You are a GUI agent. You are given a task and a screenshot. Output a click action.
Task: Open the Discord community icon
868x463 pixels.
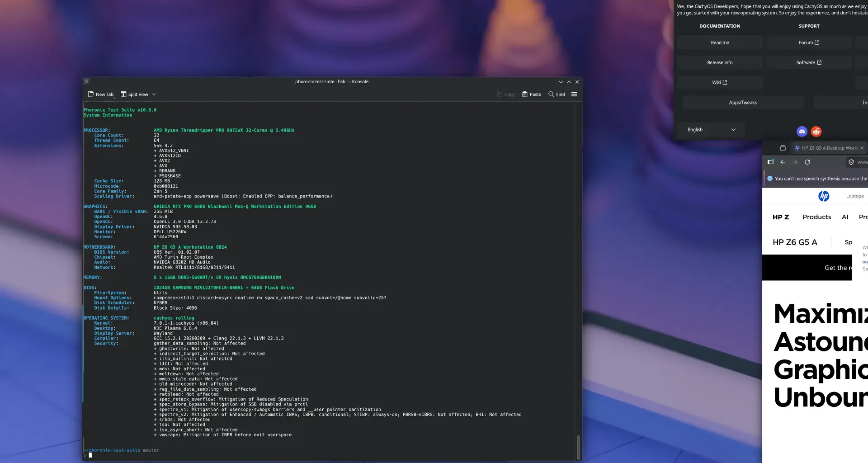click(802, 131)
